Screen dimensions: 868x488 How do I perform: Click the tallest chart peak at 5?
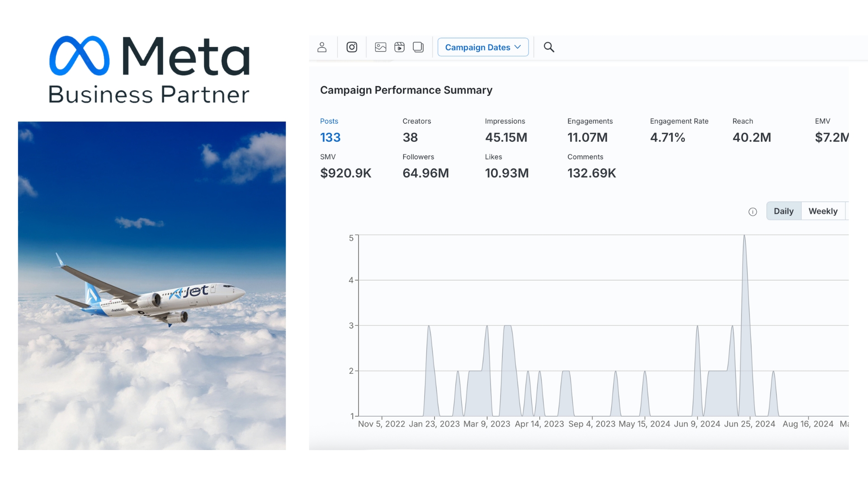[744, 238]
